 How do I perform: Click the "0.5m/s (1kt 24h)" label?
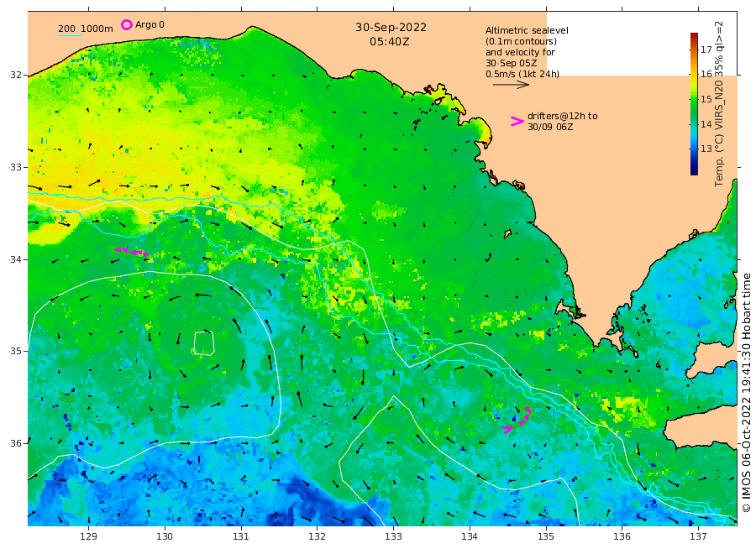point(522,74)
